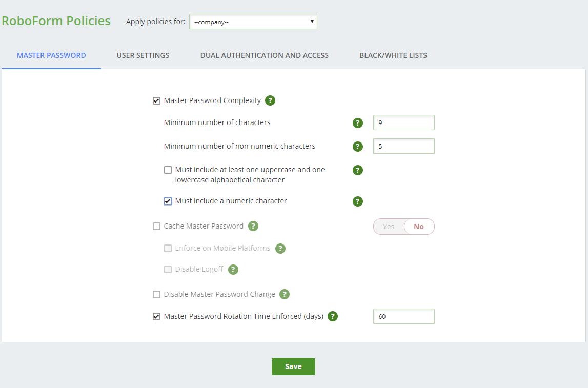Image resolution: width=588 pixels, height=388 pixels.
Task: Click help icon for numeric character requirement
Action: coord(358,201)
